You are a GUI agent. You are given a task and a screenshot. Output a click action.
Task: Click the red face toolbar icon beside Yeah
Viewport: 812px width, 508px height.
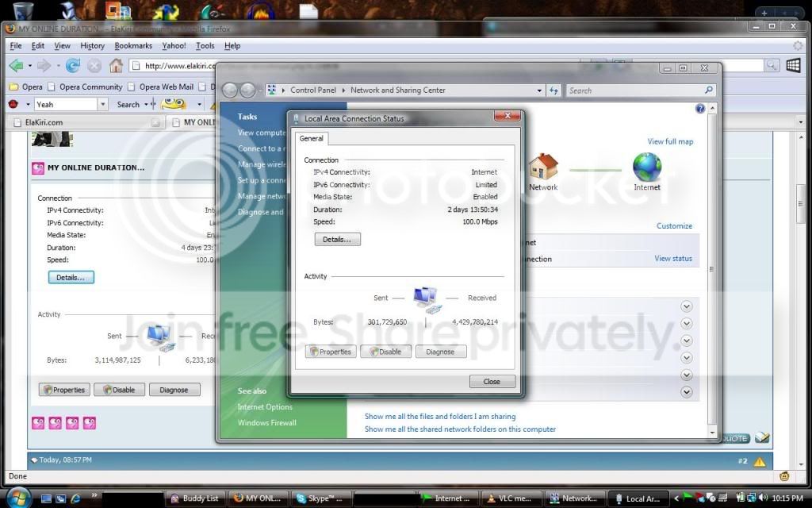click(14, 104)
